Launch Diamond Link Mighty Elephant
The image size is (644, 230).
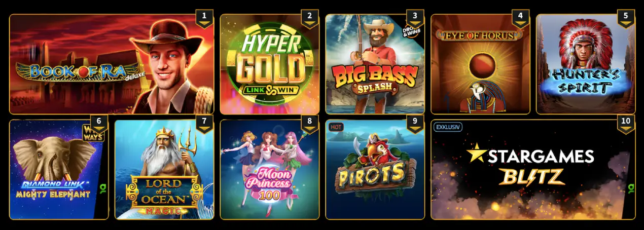point(59,169)
